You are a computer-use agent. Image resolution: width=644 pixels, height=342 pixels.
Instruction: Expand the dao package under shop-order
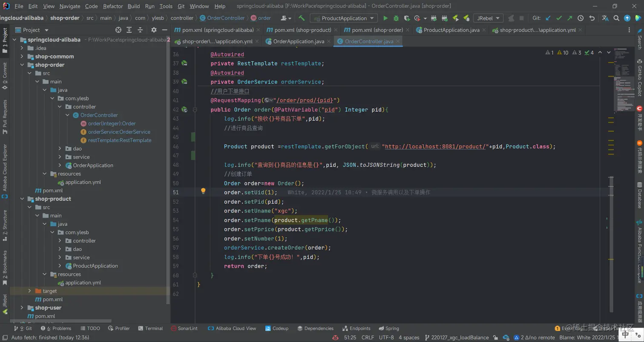pyautogui.click(x=60, y=148)
